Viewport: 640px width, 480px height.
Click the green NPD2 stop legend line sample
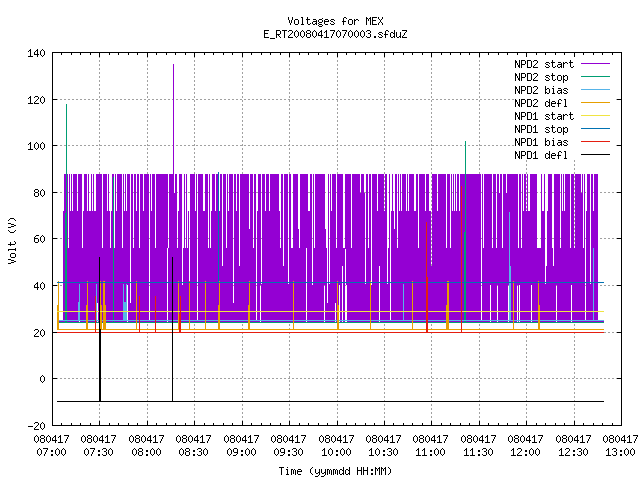pos(595,77)
